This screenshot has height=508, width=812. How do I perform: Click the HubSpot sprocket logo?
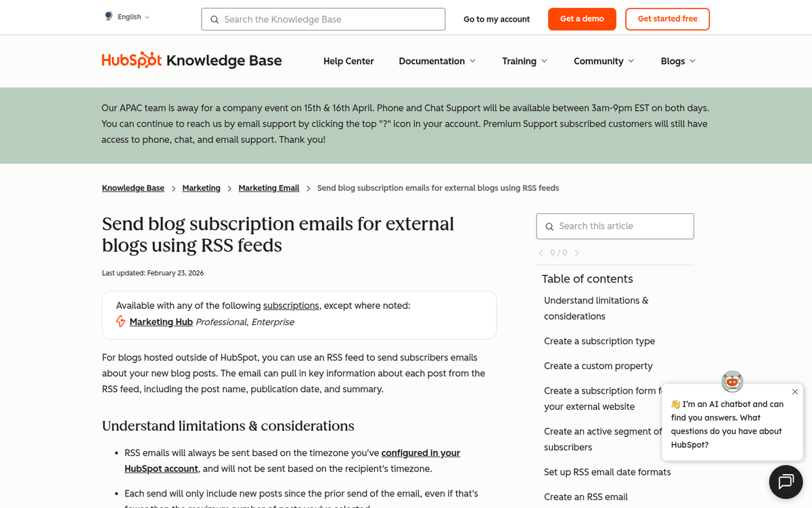(150, 60)
